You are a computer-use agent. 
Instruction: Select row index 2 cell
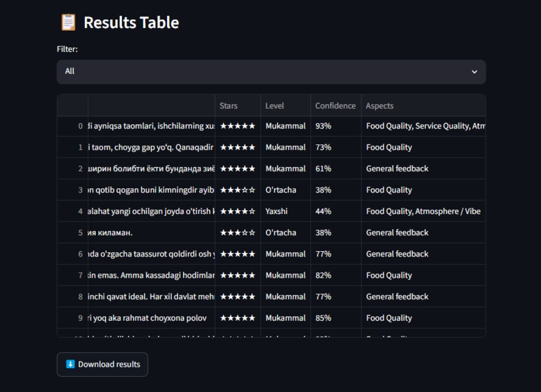pyautogui.click(x=73, y=169)
